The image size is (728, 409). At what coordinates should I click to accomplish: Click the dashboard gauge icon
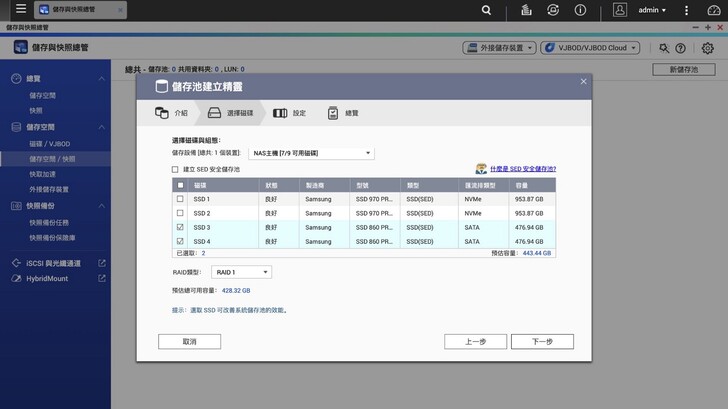coord(711,10)
